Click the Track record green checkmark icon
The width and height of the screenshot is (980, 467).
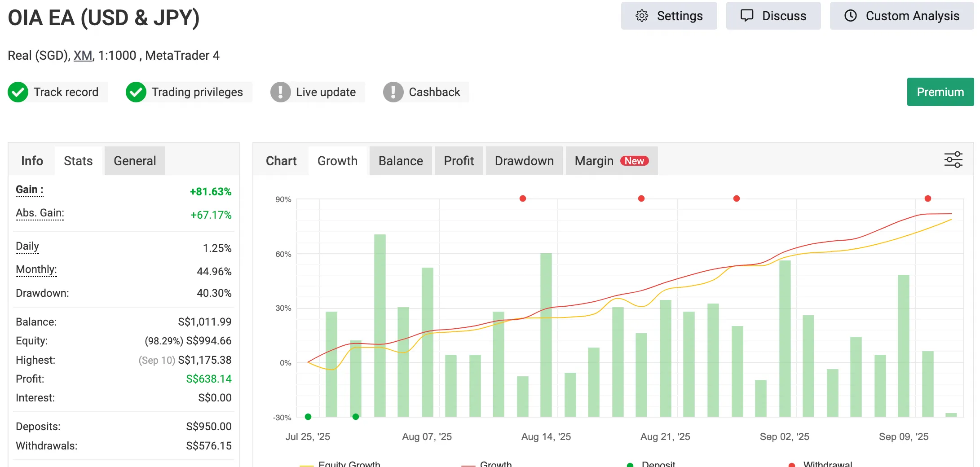pos(18,92)
